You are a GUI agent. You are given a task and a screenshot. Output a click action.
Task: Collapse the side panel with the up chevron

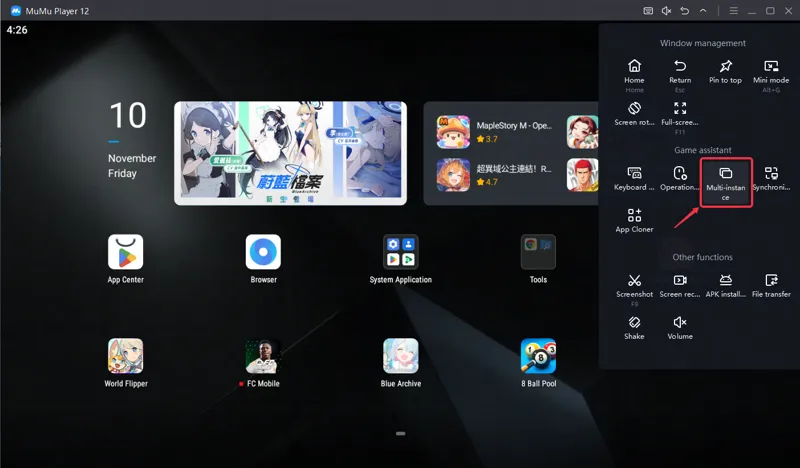point(703,11)
